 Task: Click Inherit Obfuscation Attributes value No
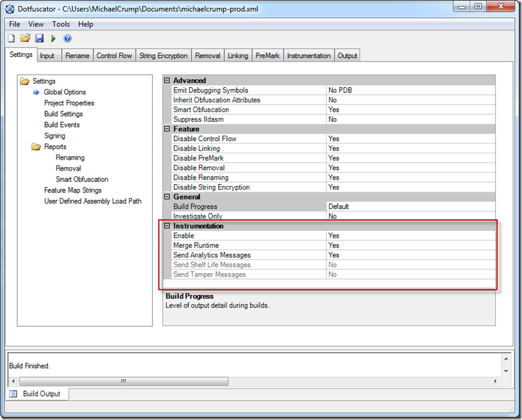[410, 100]
